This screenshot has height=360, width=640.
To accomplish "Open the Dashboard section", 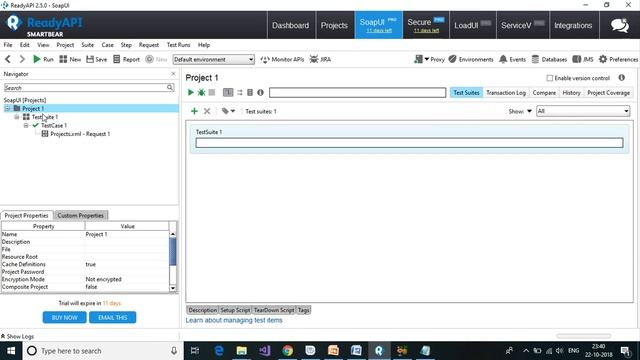I will pyautogui.click(x=291, y=25).
